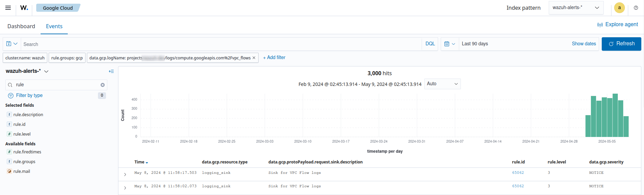Click 'Sink for VPC Flow logs' first row

(x=294, y=173)
